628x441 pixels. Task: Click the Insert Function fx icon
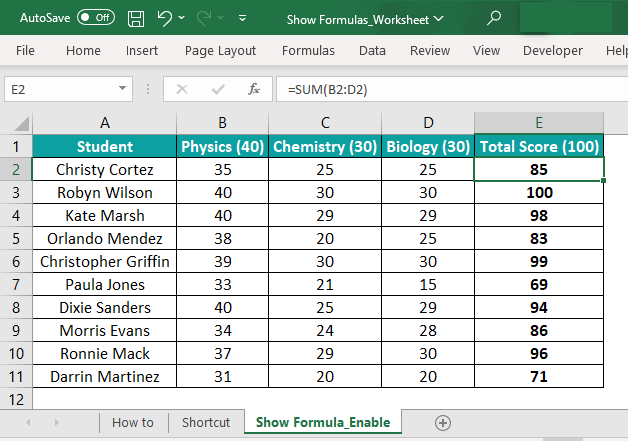254,89
